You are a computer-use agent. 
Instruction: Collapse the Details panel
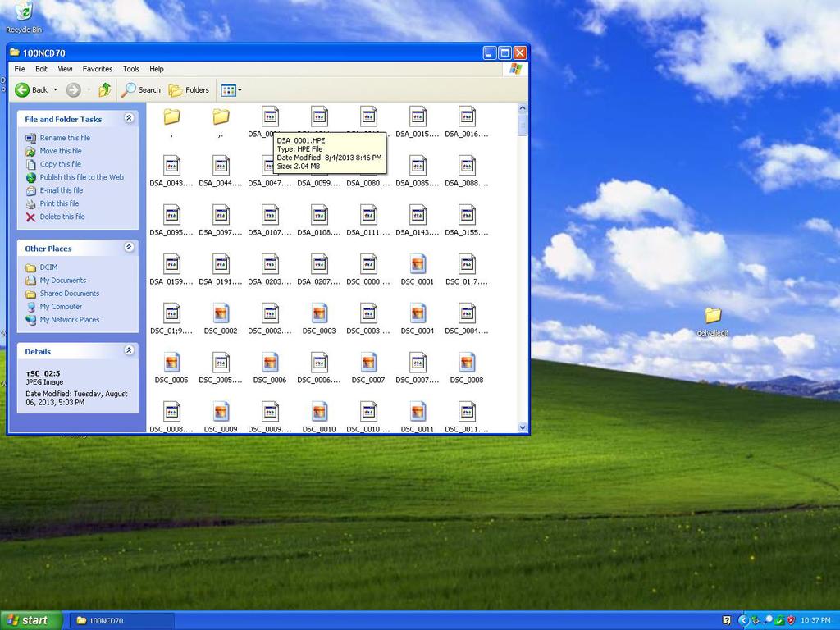click(x=129, y=350)
